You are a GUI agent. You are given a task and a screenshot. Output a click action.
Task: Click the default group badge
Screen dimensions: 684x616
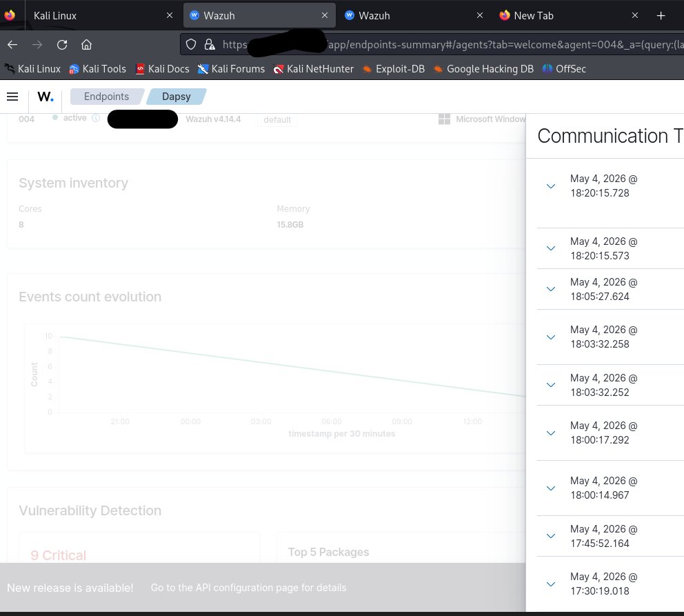click(277, 120)
